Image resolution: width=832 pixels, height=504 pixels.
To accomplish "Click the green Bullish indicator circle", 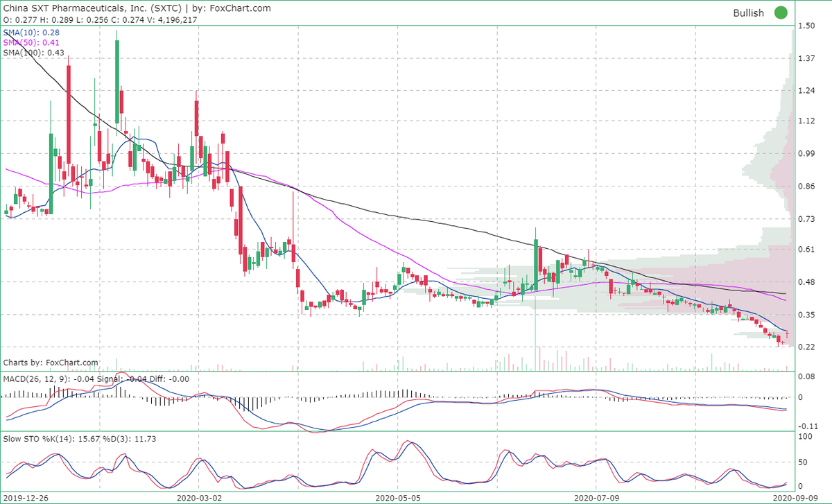I will pos(781,12).
